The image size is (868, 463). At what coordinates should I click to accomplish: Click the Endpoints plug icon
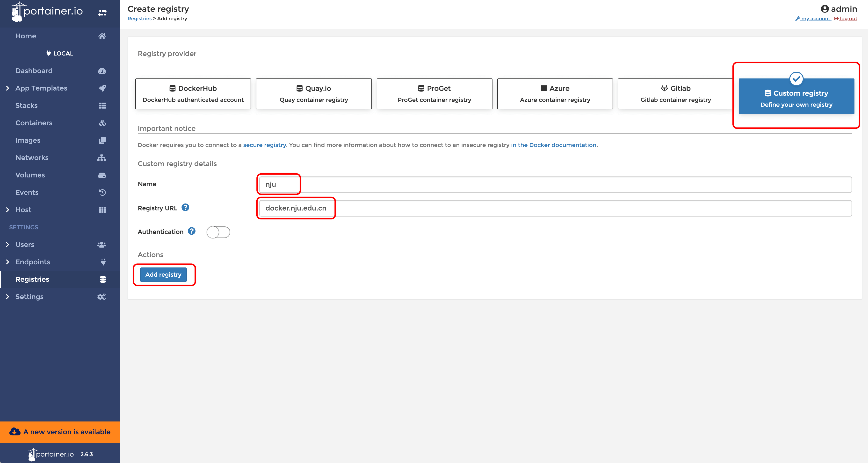click(x=103, y=262)
